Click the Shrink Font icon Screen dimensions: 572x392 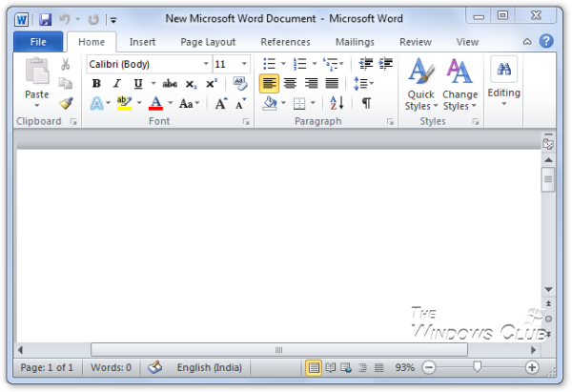coord(241,104)
